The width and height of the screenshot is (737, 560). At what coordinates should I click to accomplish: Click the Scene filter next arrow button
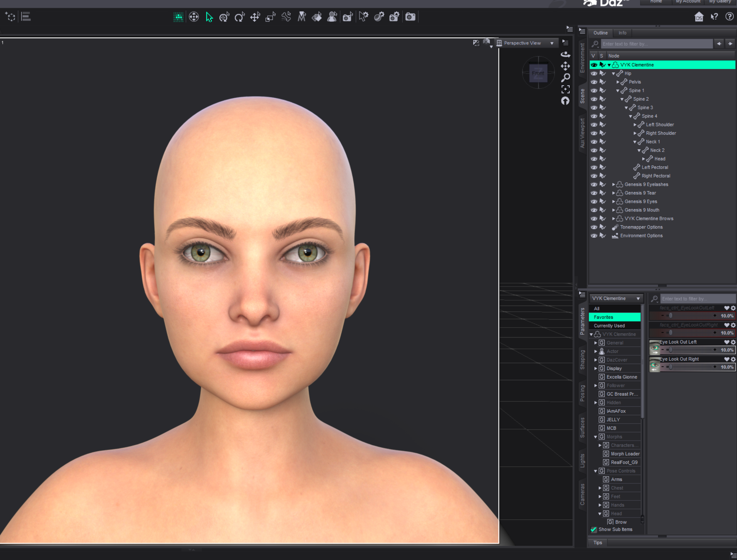coord(730,44)
